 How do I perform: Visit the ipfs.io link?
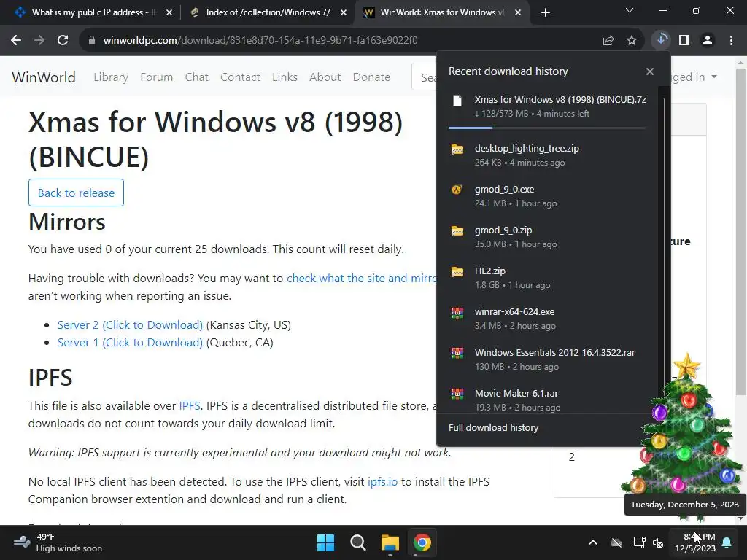pyautogui.click(x=382, y=481)
